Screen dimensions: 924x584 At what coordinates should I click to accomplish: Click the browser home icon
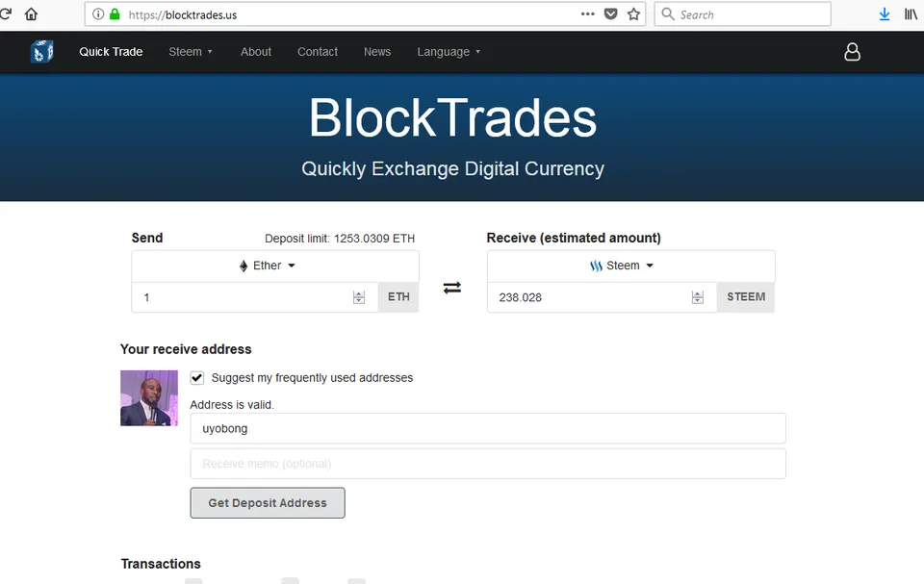coord(31,14)
